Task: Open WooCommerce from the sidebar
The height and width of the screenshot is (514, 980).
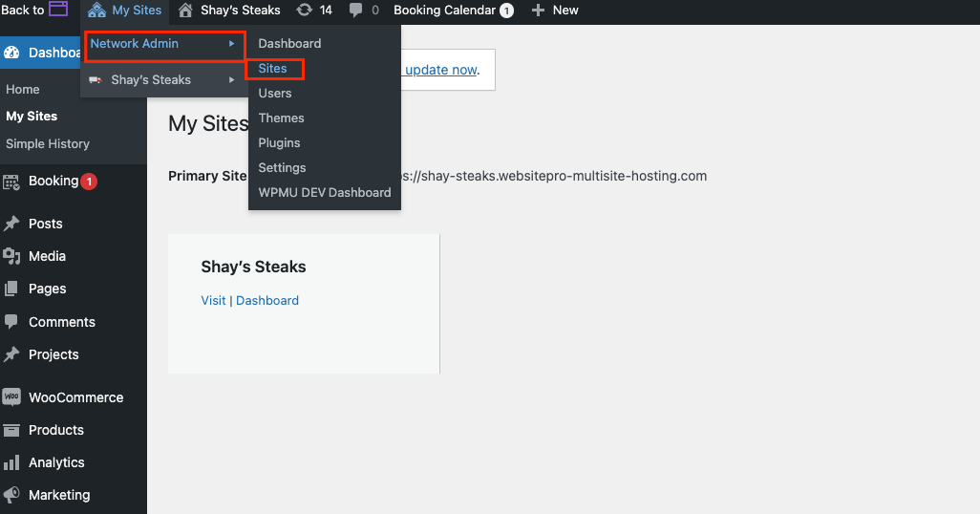Action: 75,397
